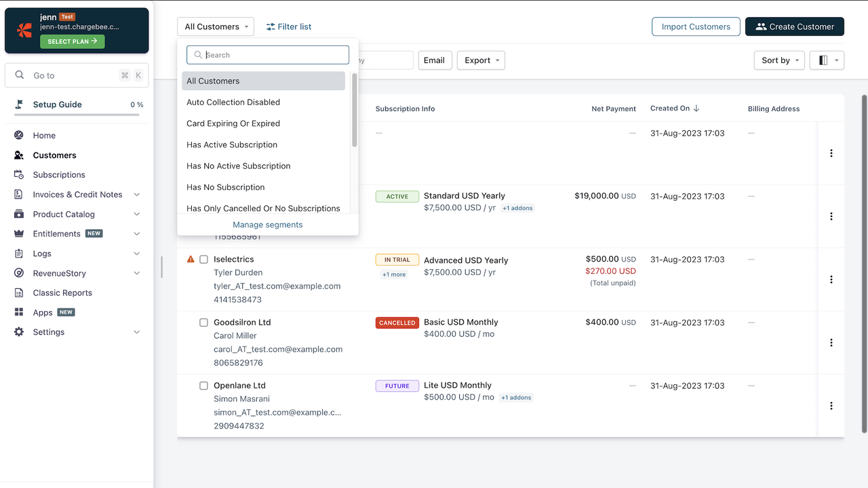Open the Export dropdown
This screenshot has width=868, height=488.
coord(481,60)
